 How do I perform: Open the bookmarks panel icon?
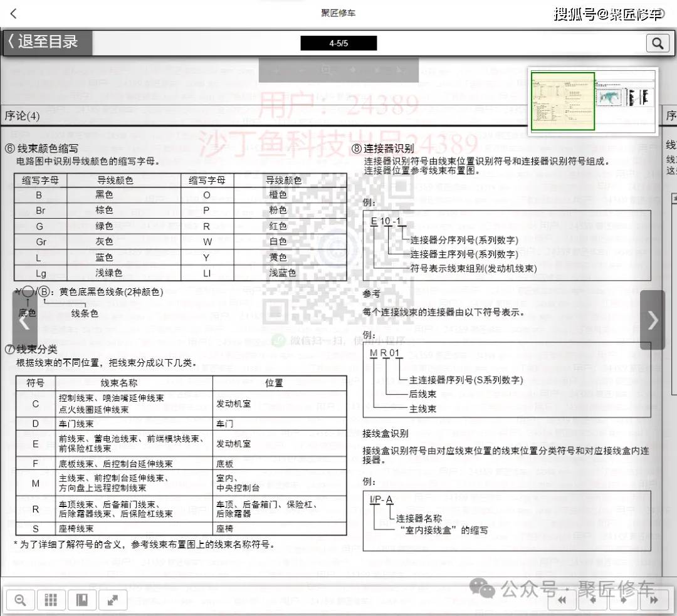[82, 600]
